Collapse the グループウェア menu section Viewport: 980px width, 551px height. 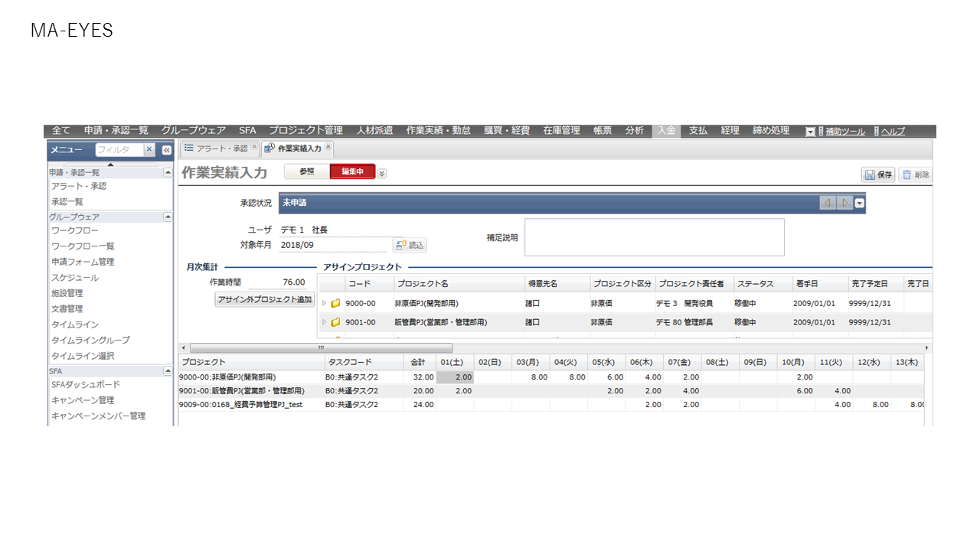[x=168, y=217]
